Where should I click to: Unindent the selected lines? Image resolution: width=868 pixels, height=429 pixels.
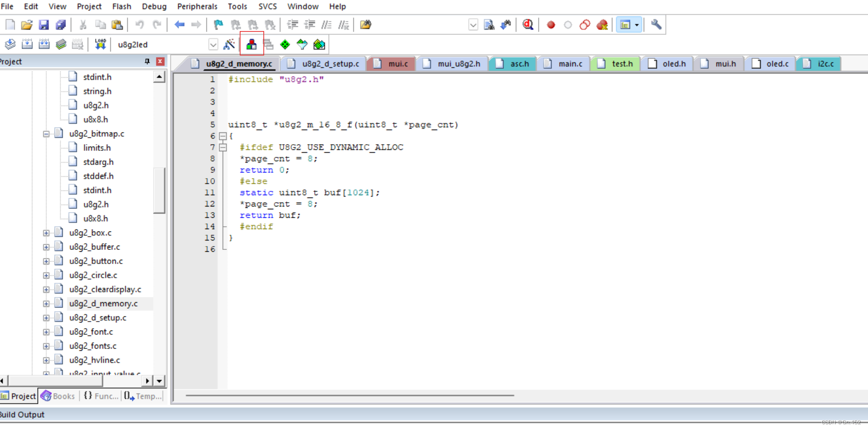[x=309, y=25]
